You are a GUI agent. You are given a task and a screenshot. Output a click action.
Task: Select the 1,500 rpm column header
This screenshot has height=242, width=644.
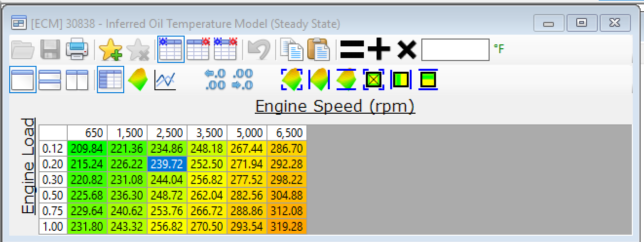127,133
